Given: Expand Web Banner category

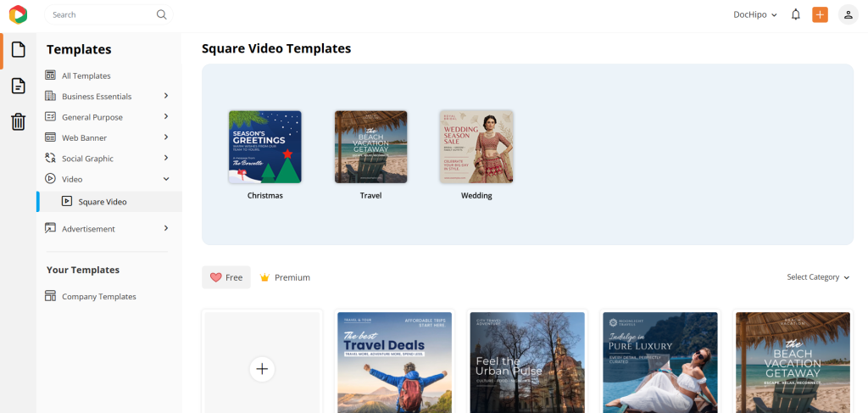Looking at the screenshot, I should pos(166,137).
